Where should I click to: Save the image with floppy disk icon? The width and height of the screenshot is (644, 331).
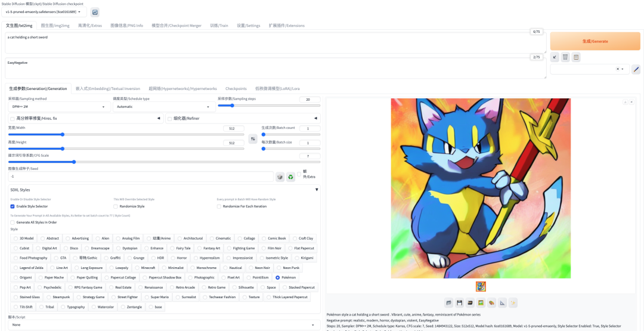click(460, 303)
